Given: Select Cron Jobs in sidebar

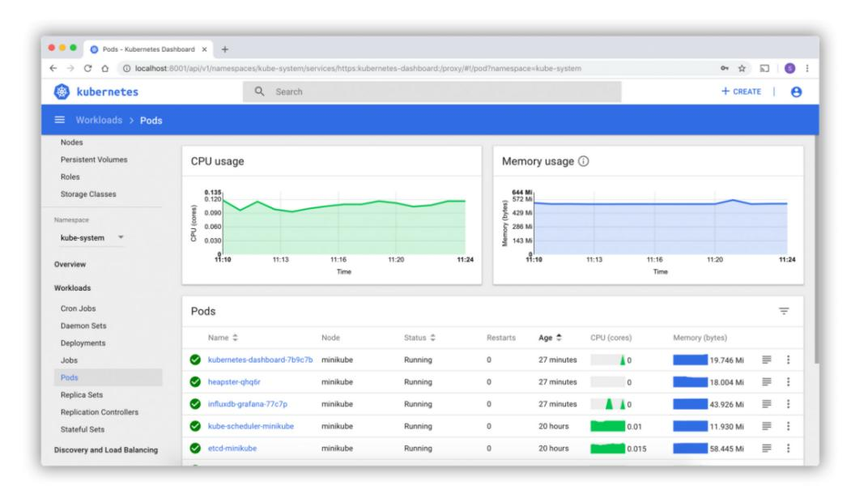Looking at the screenshot, I should (x=78, y=309).
